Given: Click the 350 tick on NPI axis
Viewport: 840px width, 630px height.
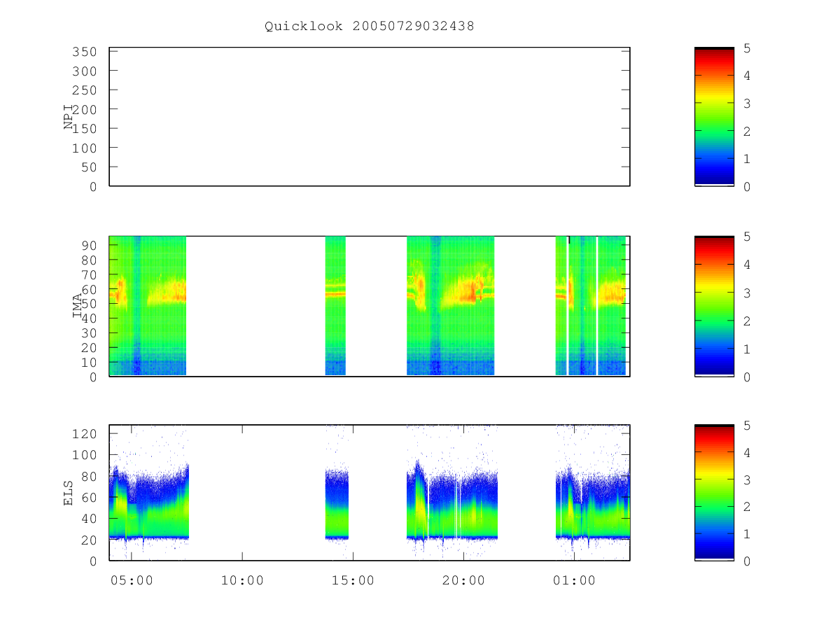Looking at the screenshot, I should point(84,52).
